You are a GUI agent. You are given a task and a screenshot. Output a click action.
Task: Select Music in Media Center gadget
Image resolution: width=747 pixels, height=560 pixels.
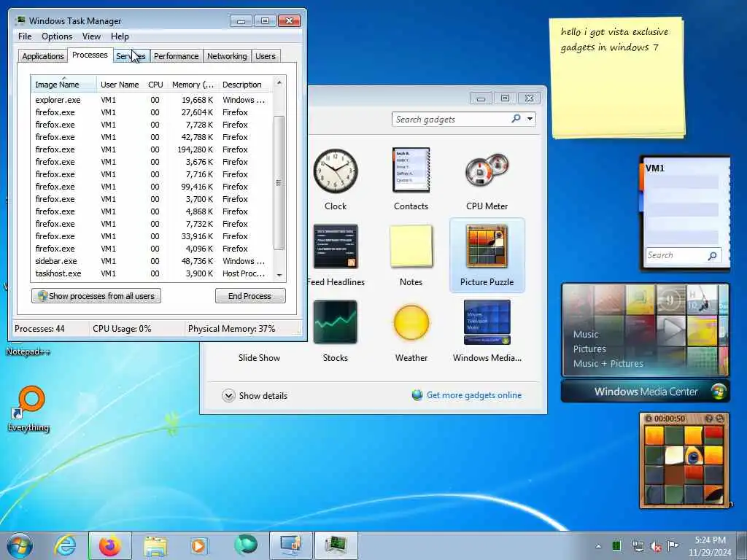coord(586,334)
